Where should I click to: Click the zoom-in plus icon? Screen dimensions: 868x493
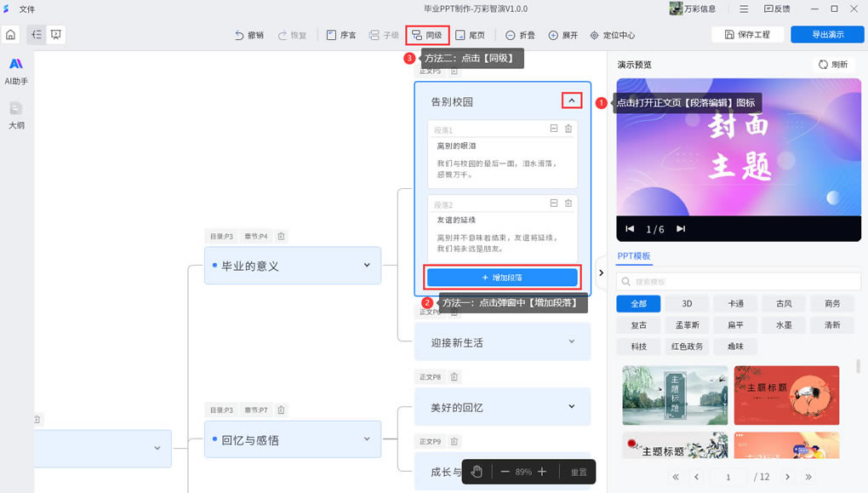point(542,472)
